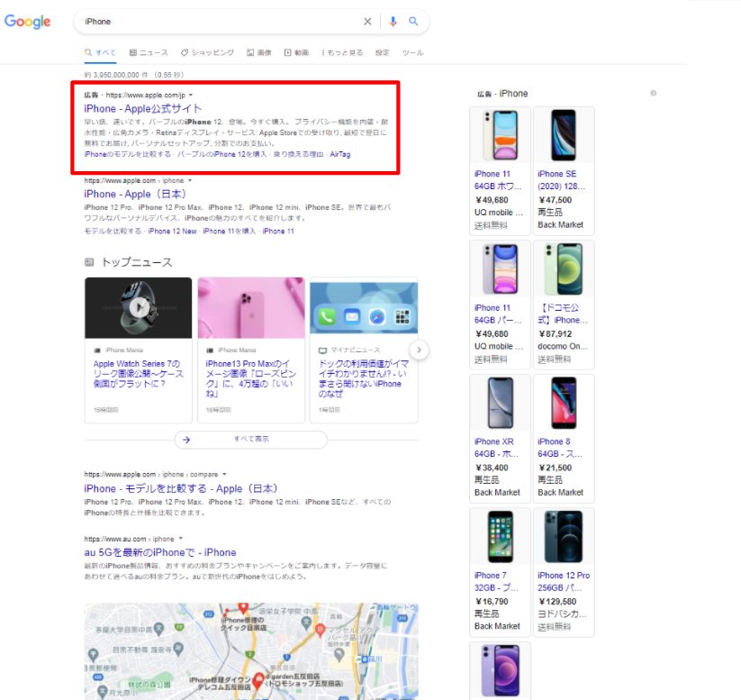This screenshot has width=741, height=700.
Task: Click price ¥87,912 on docomo card
Action: (556, 334)
